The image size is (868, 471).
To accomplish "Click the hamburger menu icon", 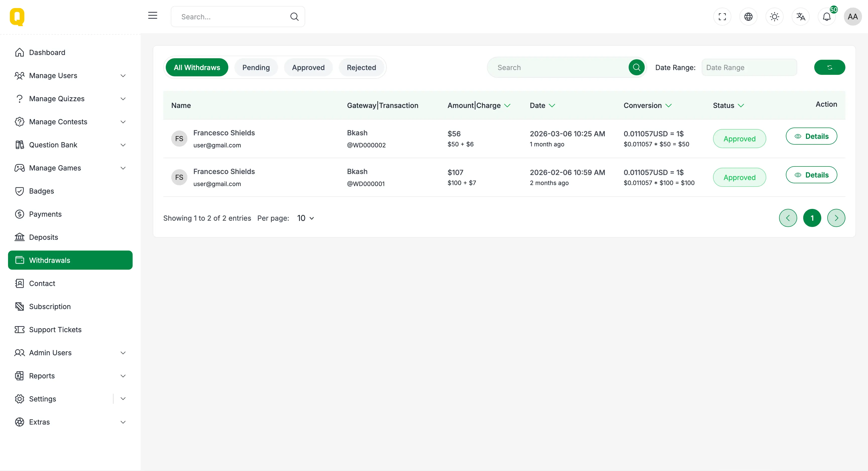I will [x=153, y=16].
